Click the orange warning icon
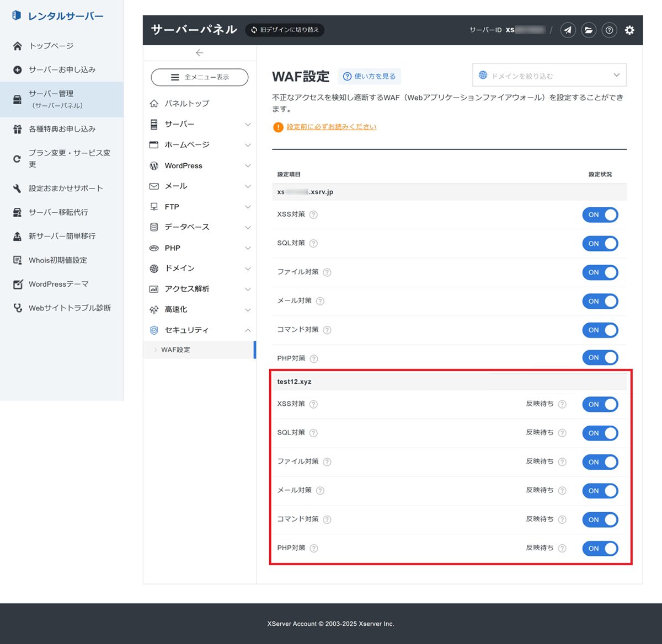662x644 pixels. point(278,127)
